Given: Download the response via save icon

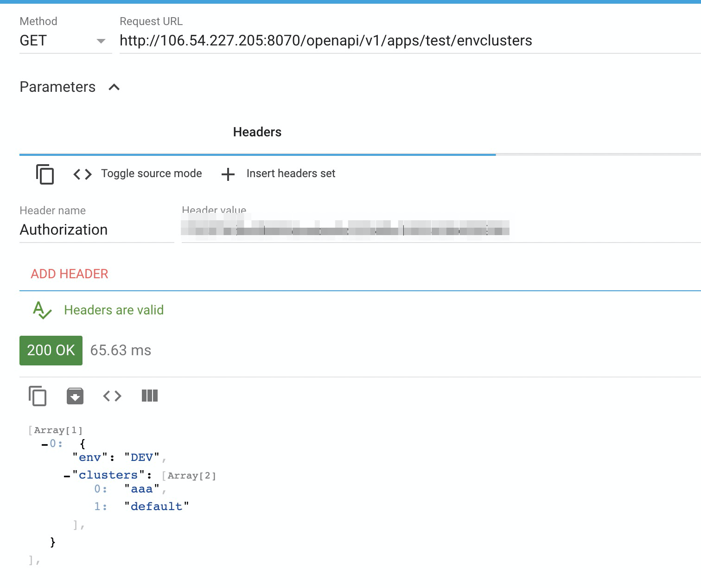Looking at the screenshot, I should tap(75, 396).
